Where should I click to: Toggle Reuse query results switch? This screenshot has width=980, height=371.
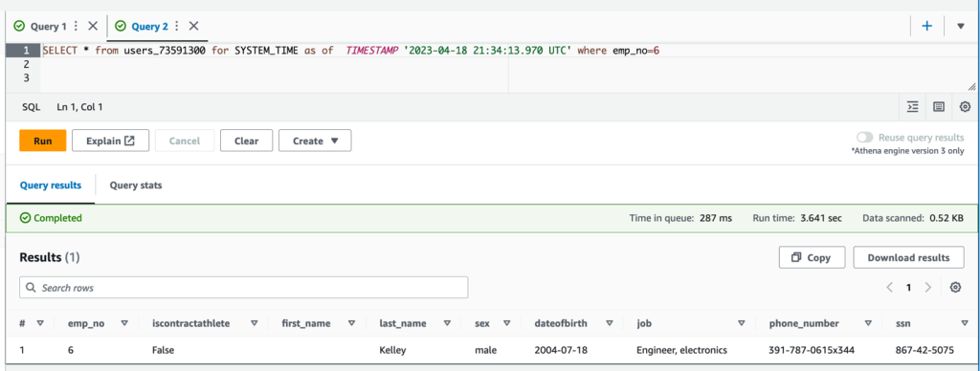(x=865, y=138)
